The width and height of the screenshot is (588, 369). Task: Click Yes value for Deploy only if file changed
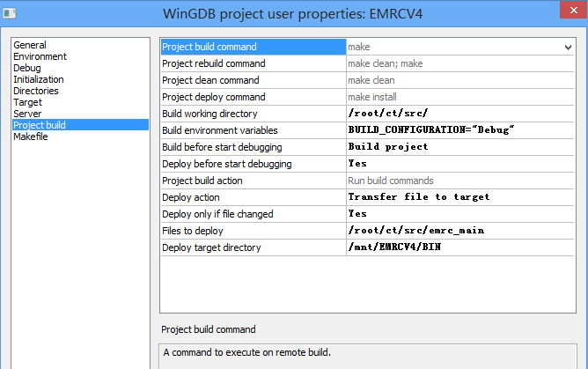tap(460, 214)
